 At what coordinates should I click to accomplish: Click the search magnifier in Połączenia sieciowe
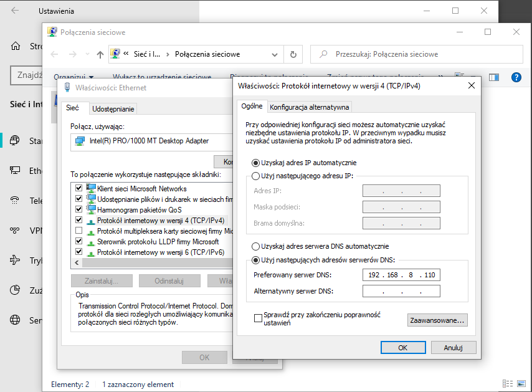[324, 54]
